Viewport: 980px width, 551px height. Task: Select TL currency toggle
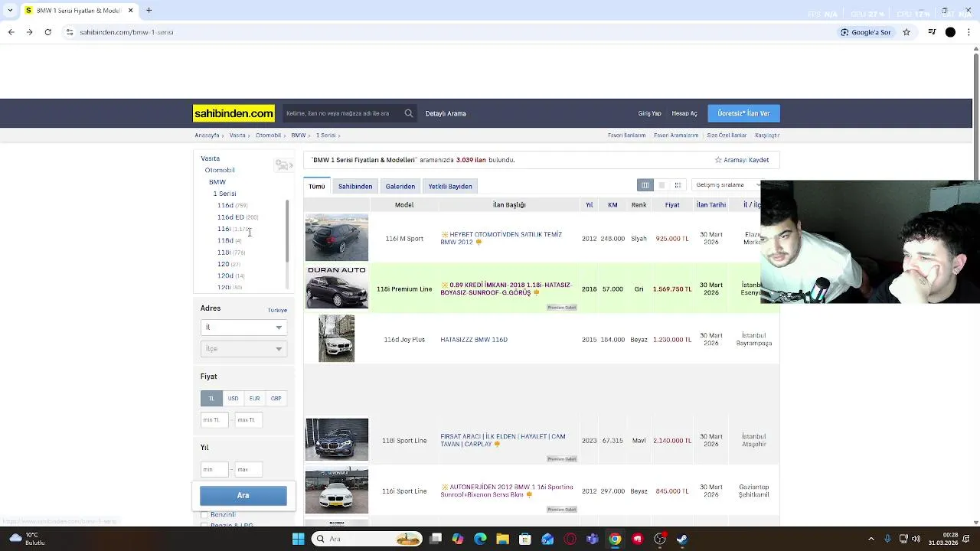[211, 398]
